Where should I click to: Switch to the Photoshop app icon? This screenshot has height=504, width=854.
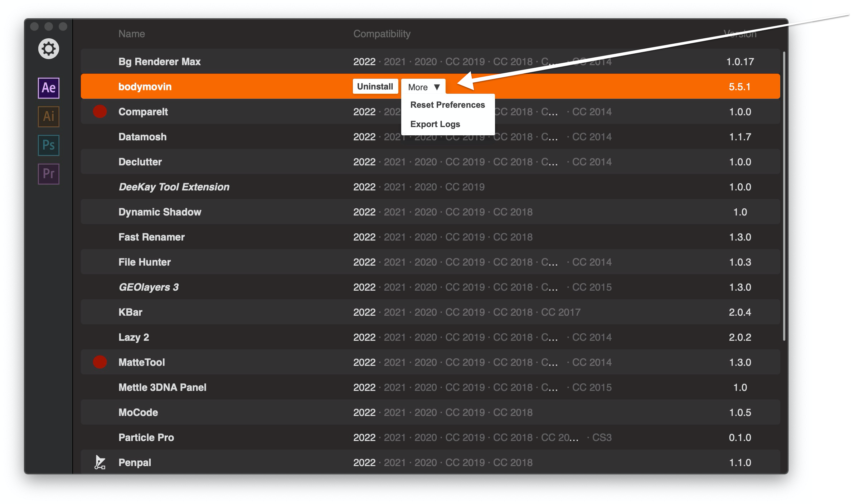49,145
